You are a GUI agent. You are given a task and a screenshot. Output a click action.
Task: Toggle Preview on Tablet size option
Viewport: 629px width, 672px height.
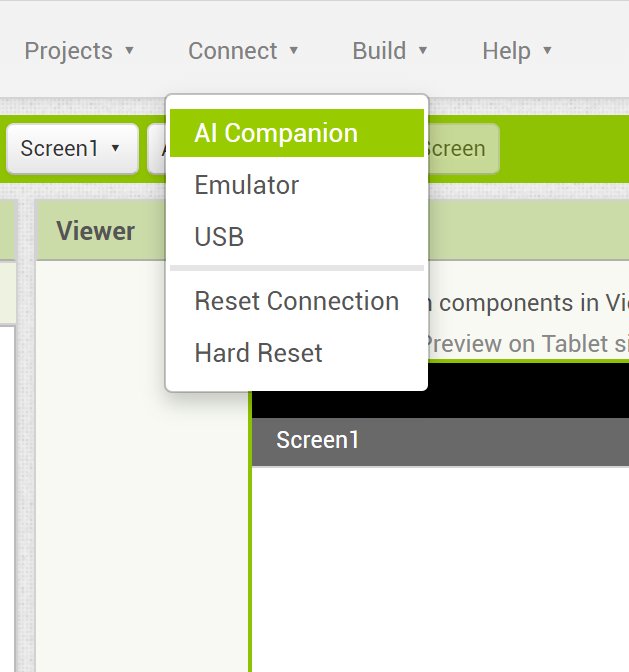(526, 344)
